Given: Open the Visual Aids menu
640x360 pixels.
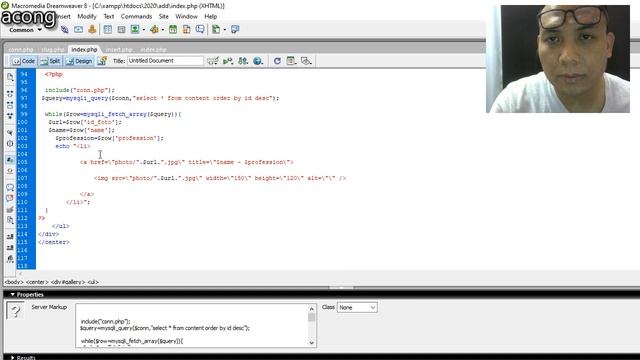Looking at the screenshot, I should [306, 61].
